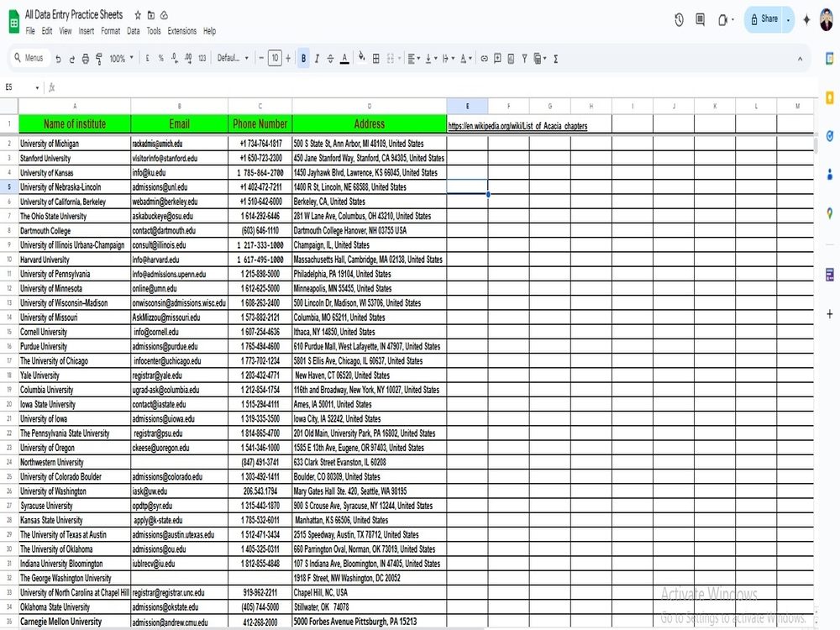This screenshot has width=840, height=630.
Task: Open the Help menu
Action: click(209, 31)
